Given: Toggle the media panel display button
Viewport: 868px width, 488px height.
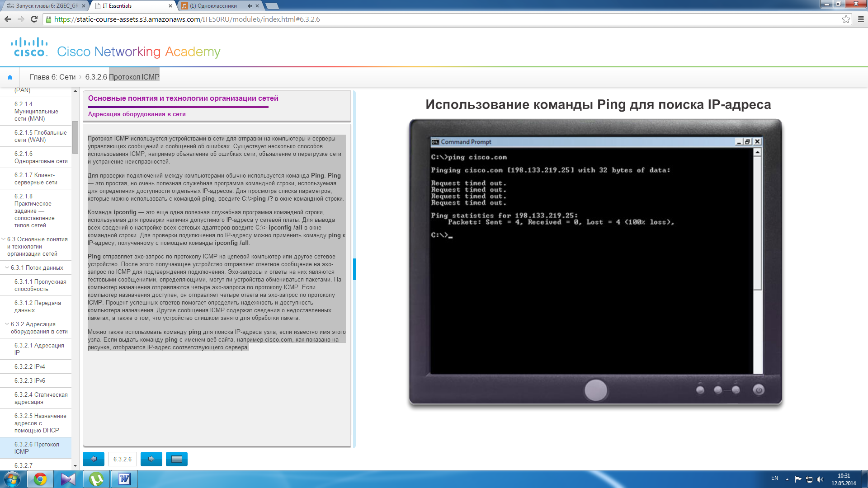Looking at the screenshot, I should click(177, 459).
